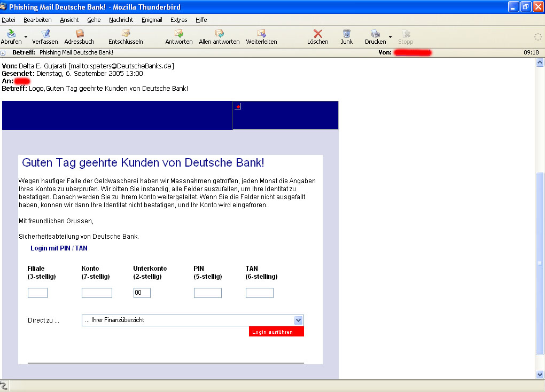This screenshot has height=392, width=545.
Task: Open the Hilfe menu
Action: click(201, 20)
